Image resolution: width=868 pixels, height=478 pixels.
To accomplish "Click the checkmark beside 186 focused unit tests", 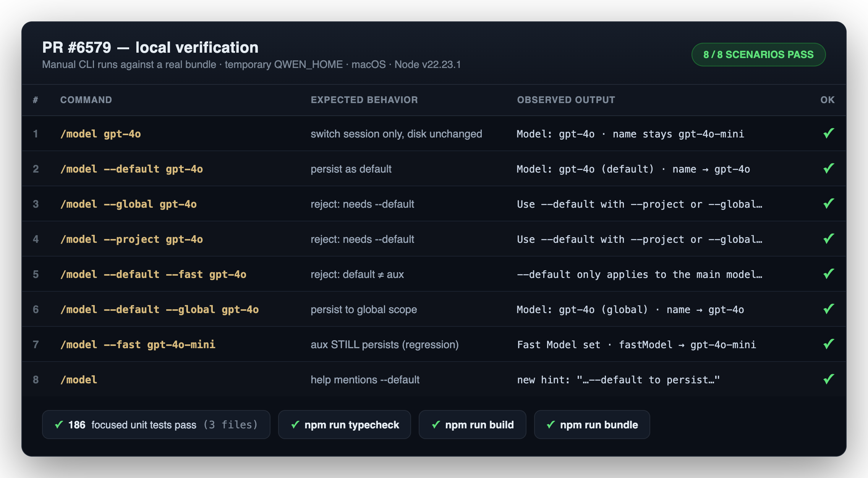I will tap(59, 425).
